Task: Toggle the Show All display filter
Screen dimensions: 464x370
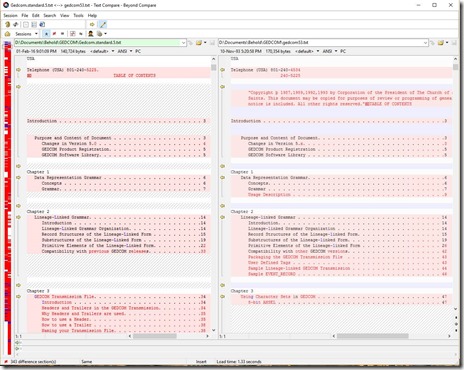Action: pos(46,34)
